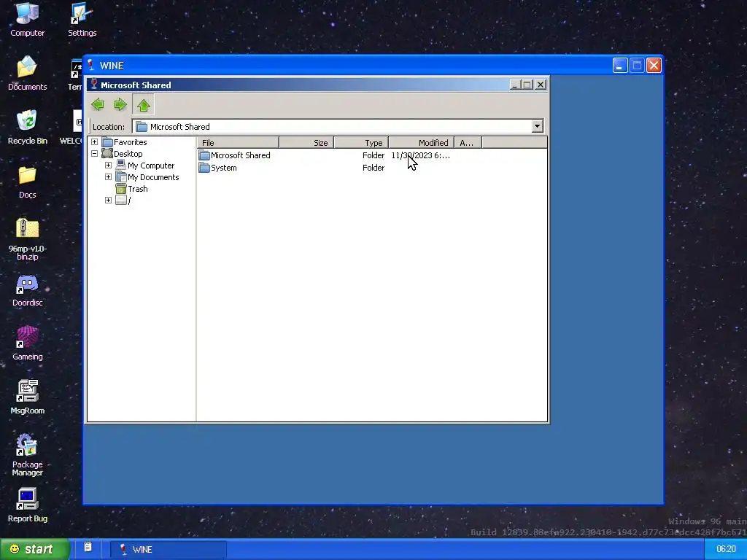Image resolution: width=747 pixels, height=560 pixels.
Task: Go back with the green left arrow
Action: pyautogui.click(x=98, y=105)
